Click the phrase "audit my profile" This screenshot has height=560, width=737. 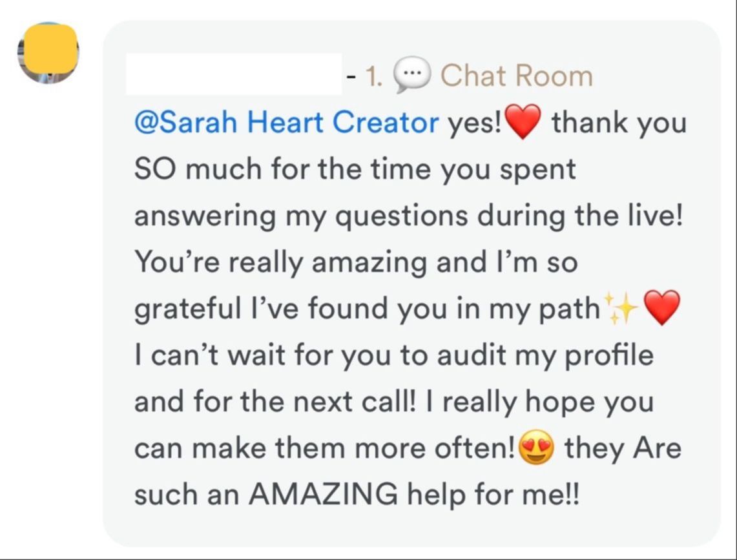545,356
